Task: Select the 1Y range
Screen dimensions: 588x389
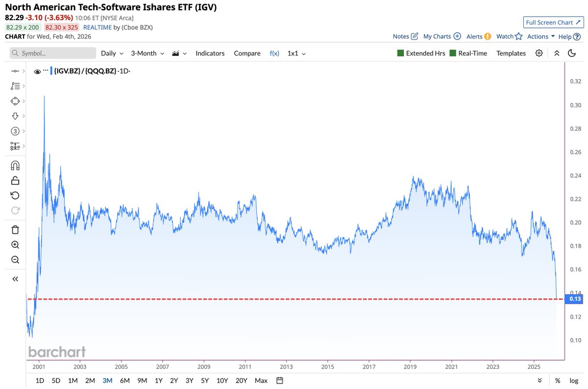Action: tap(158, 380)
